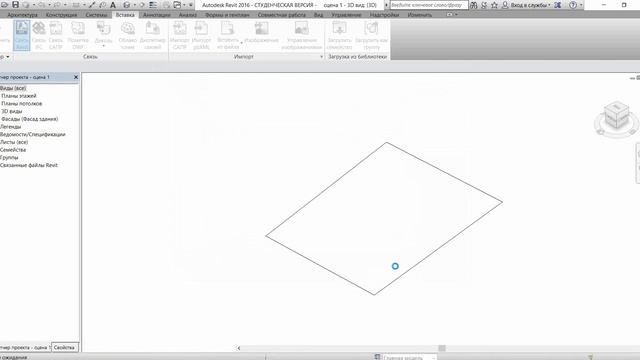
Task: Click the Thin Lines icon in quick access toolbar
Action: tap(153, 5)
